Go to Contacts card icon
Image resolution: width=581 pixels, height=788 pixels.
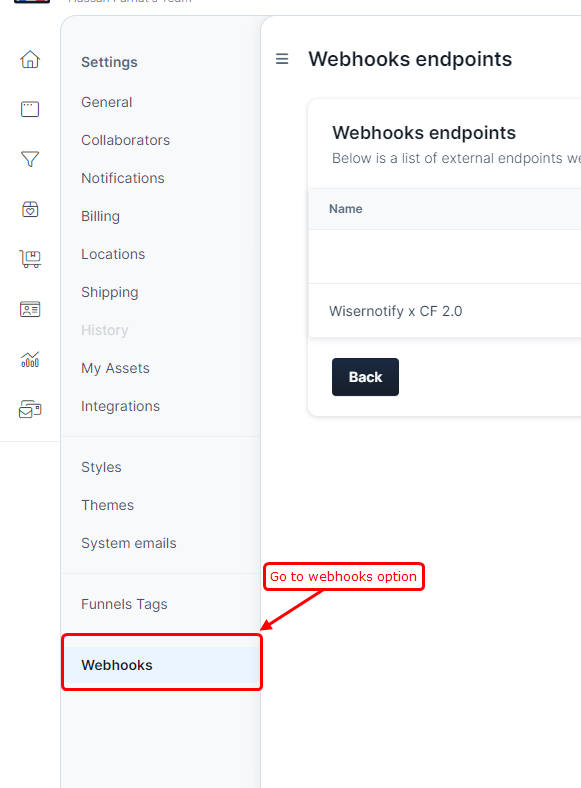point(30,309)
